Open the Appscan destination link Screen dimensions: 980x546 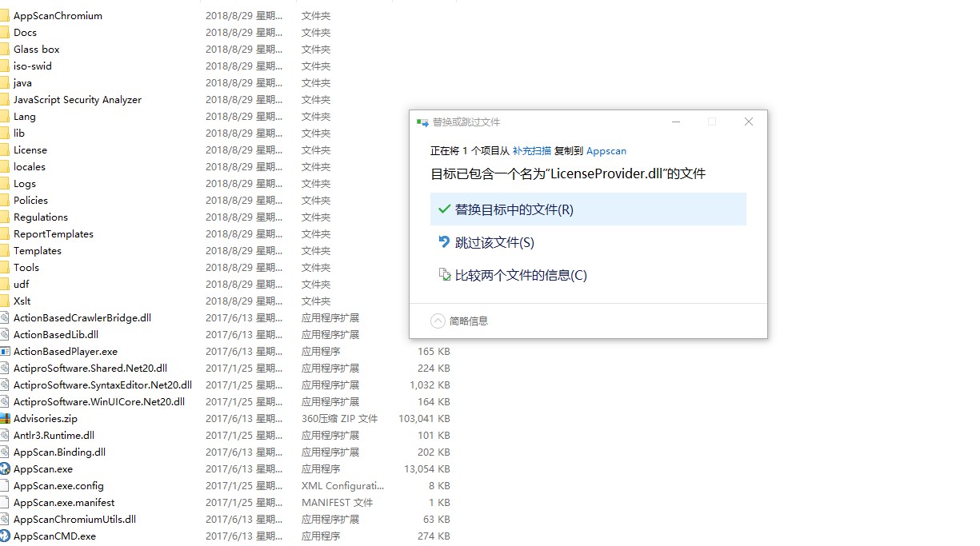tap(606, 150)
